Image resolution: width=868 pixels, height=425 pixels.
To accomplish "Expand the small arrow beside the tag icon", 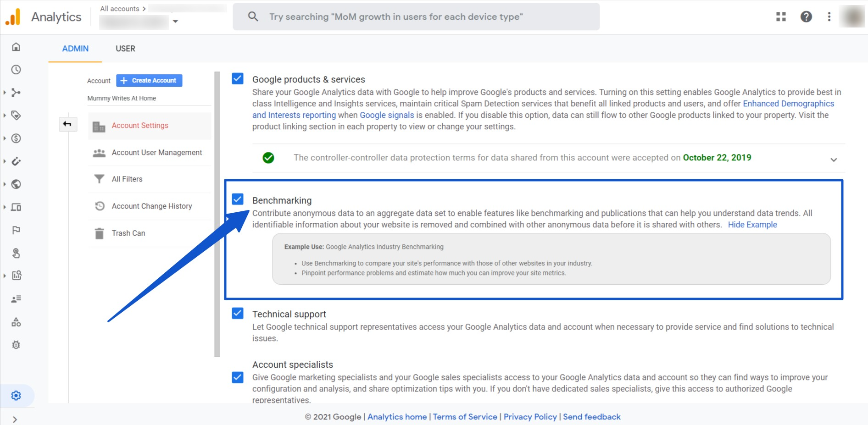I will (x=5, y=116).
